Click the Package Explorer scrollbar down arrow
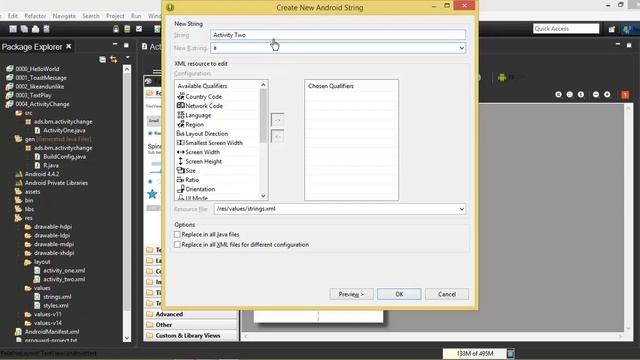 127,338
